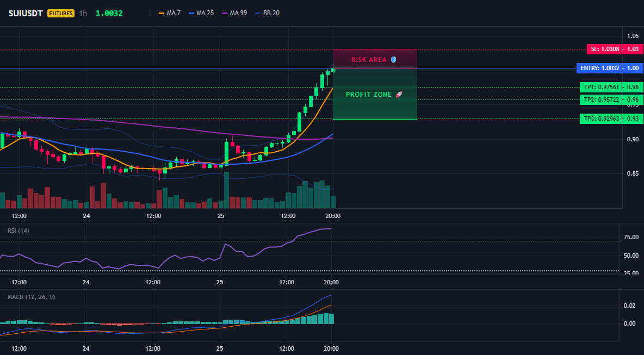Viewport: 644px width, 355px height.
Task: Click the 0.00 MACD axis value
Action: tap(630, 323)
